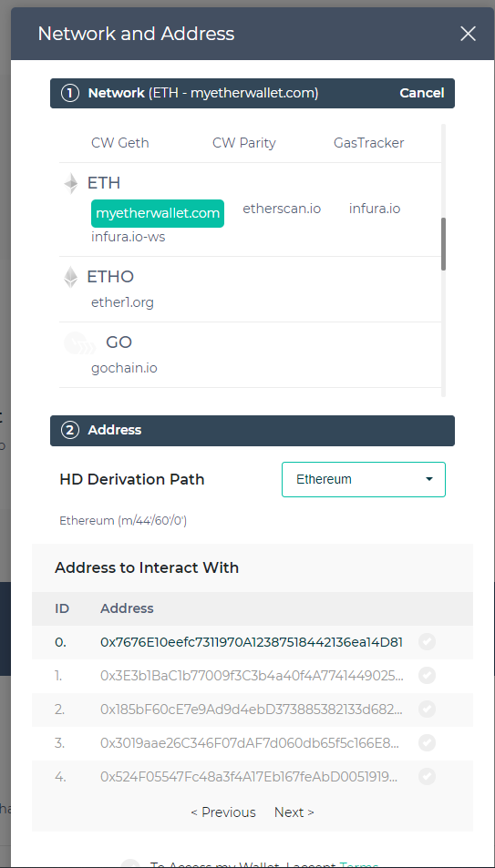Click the dropdown arrow beside Ethereum

coord(428,479)
